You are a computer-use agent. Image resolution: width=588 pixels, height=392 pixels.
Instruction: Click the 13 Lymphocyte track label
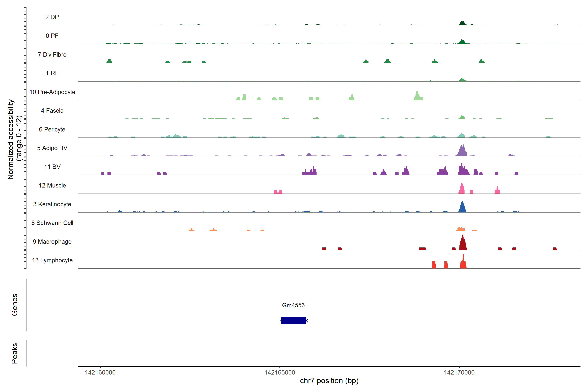(x=52, y=260)
